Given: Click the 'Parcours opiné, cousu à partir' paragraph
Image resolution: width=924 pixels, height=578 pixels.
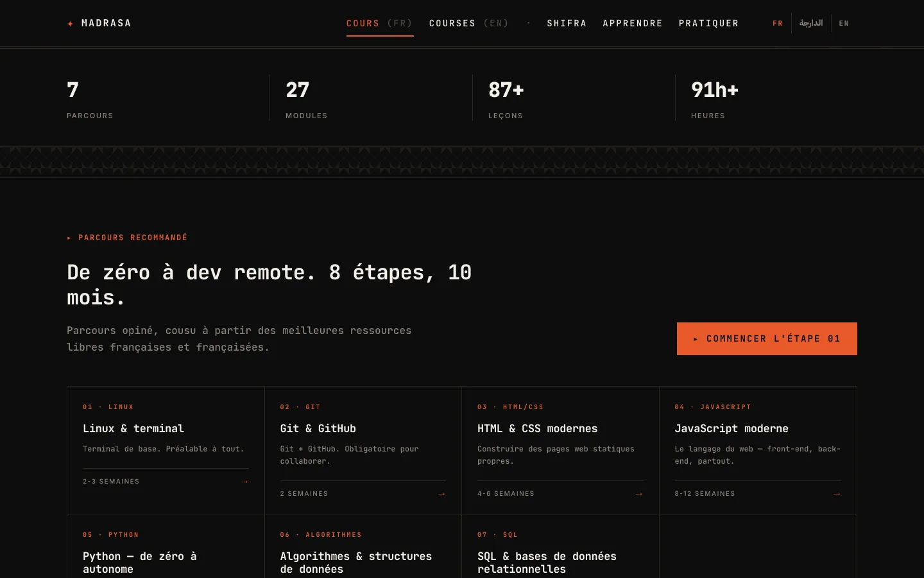Looking at the screenshot, I should point(239,339).
